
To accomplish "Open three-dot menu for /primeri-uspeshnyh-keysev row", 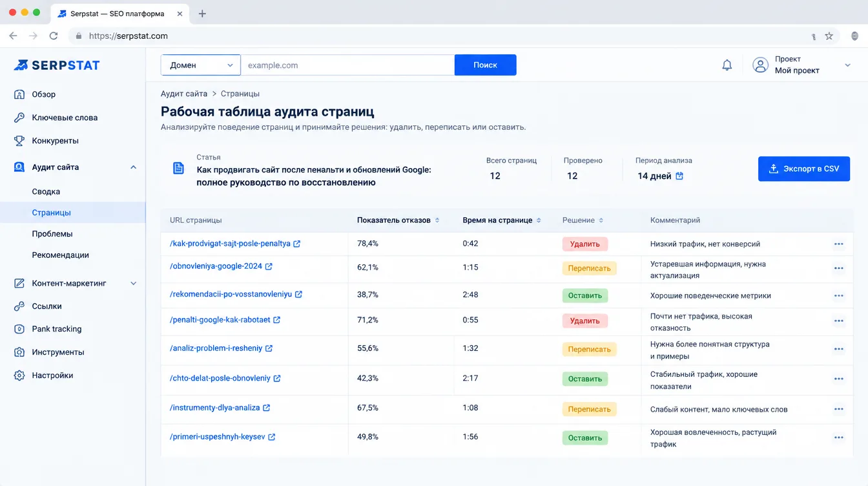I will click(838, 438).
